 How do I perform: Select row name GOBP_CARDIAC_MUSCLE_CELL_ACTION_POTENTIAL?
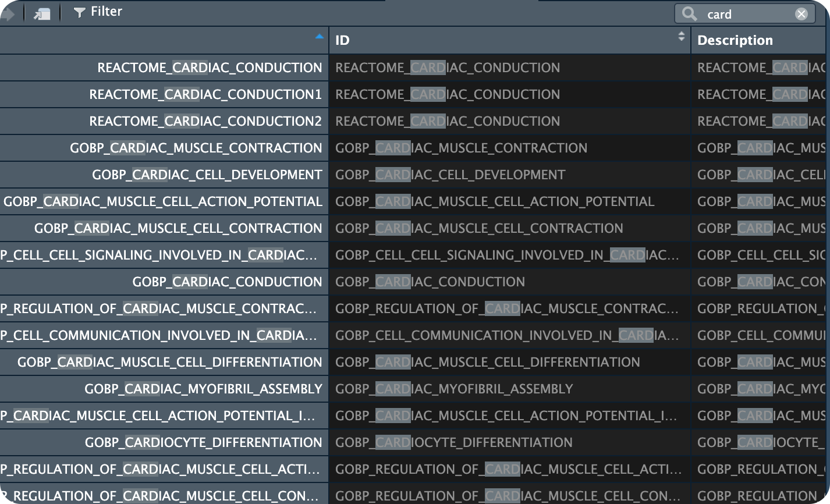point(163,201)
